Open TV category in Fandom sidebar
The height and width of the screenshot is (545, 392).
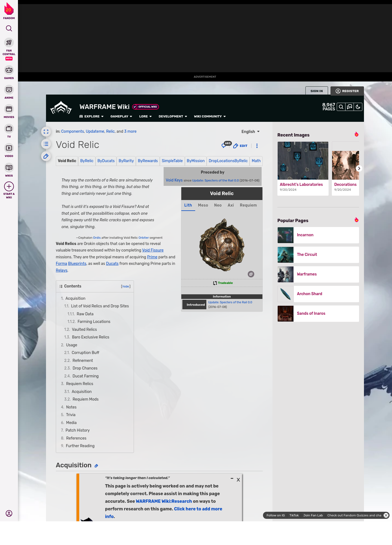tap(9, 131)
